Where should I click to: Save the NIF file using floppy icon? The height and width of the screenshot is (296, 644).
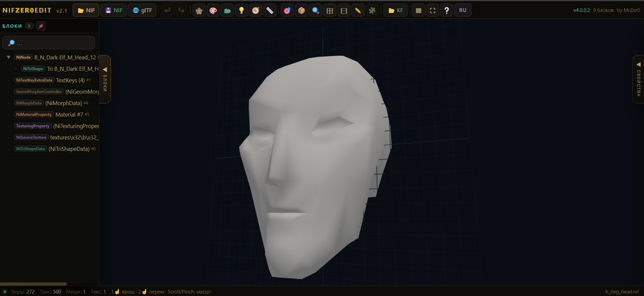pos(114,10)
